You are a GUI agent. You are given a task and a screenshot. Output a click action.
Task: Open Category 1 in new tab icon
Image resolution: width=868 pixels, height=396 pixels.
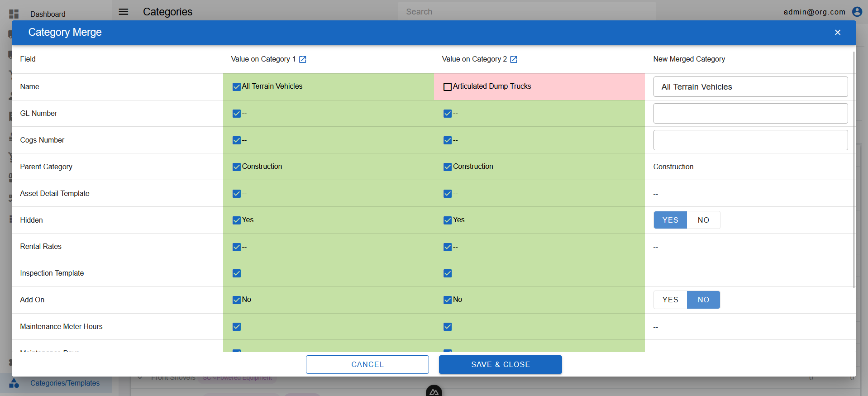[x=303, y=59]
